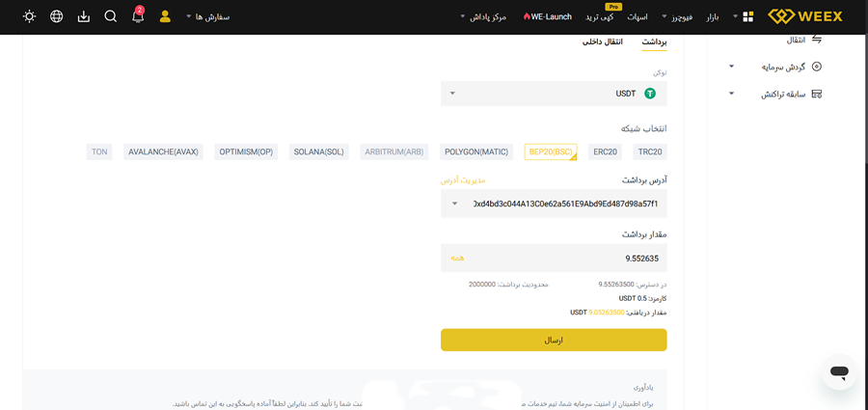Click the WEEX logo
This screenshot has height=410, width=868.
805,16
